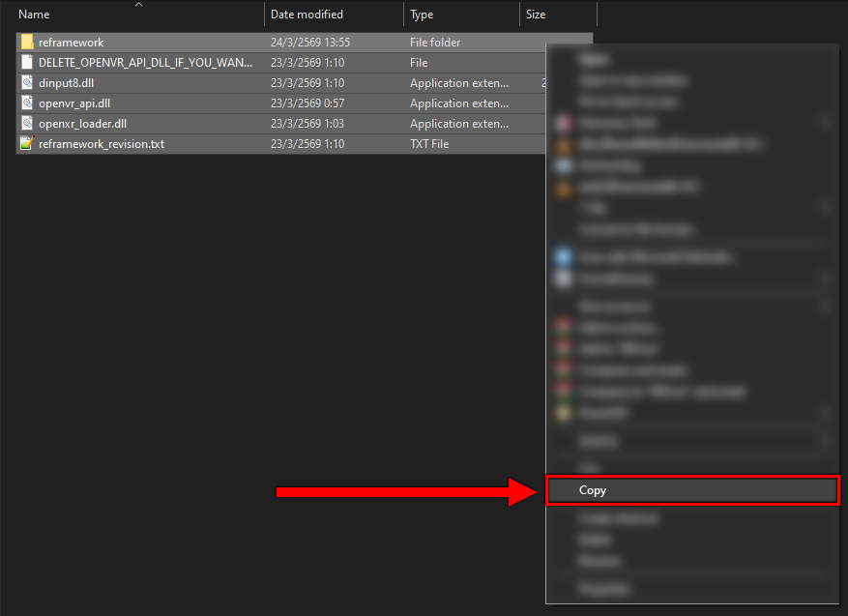Viewport: 848px width, 616px height.
Task: Sort by the Date modified column header
Action: click(307, 15)
